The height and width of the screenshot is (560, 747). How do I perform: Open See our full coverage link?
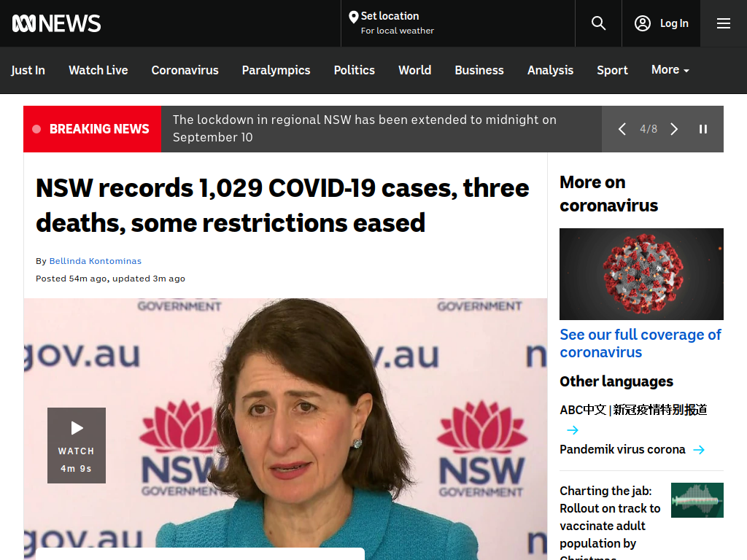640,343
